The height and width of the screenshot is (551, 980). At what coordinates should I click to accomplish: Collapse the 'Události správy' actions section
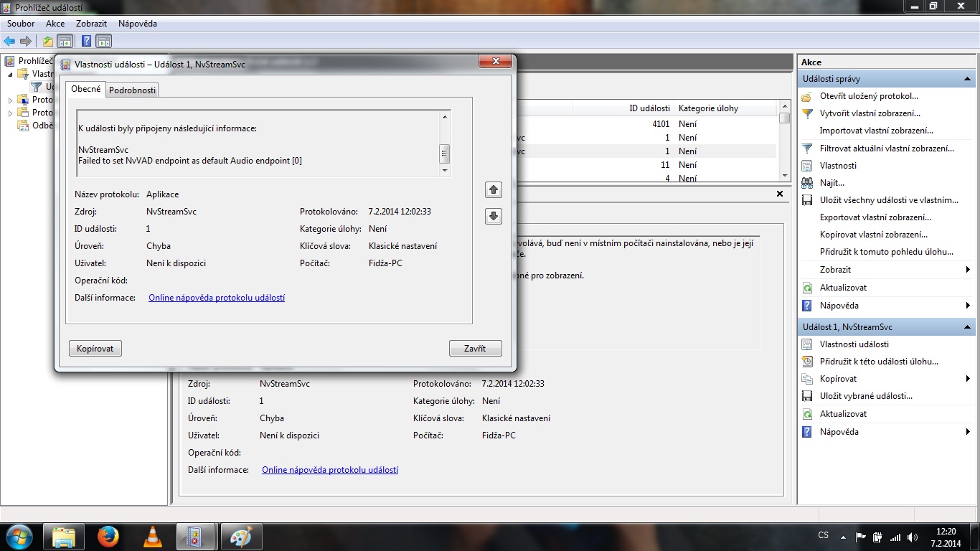(968, 79)
